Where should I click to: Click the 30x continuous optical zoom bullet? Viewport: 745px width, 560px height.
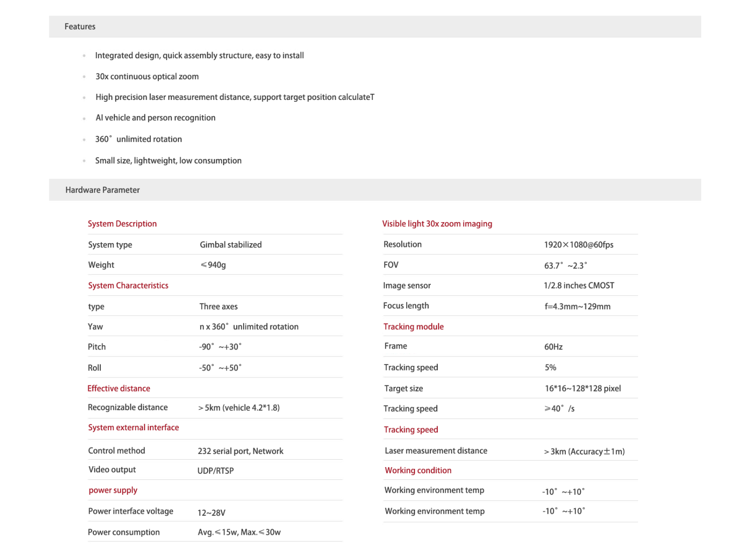coord(147,77)
